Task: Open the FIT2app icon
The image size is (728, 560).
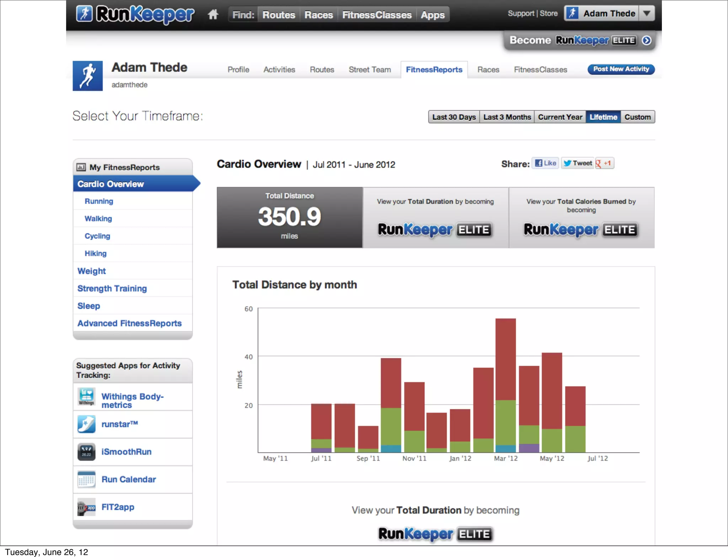Action: 86,507
